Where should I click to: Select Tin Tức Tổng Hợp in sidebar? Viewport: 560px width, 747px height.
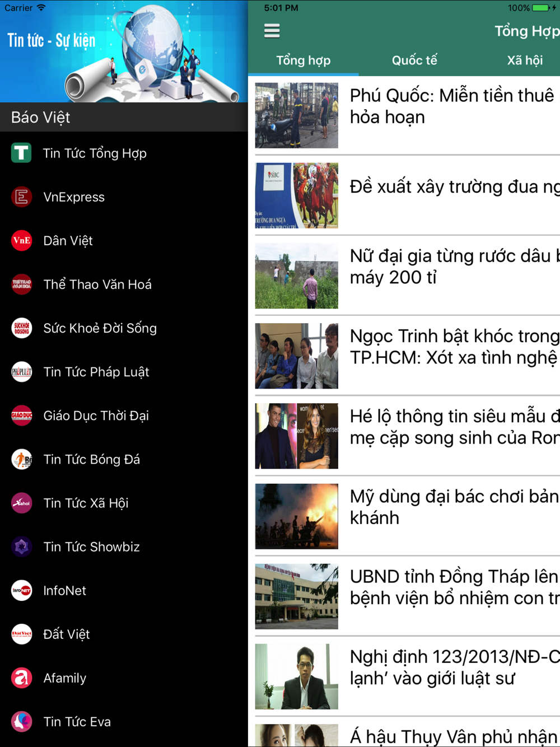point(124,153)
